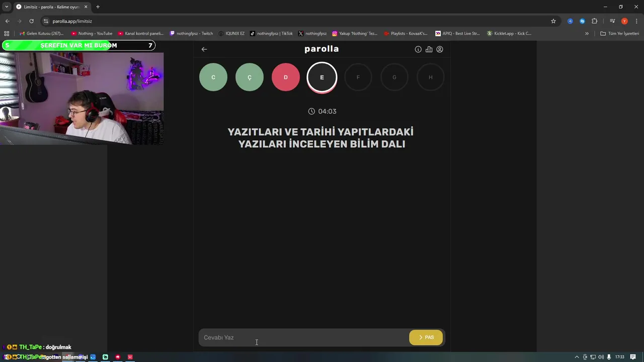Open the new tab plus button
644x362 pixels.
(x=98, y=7)
